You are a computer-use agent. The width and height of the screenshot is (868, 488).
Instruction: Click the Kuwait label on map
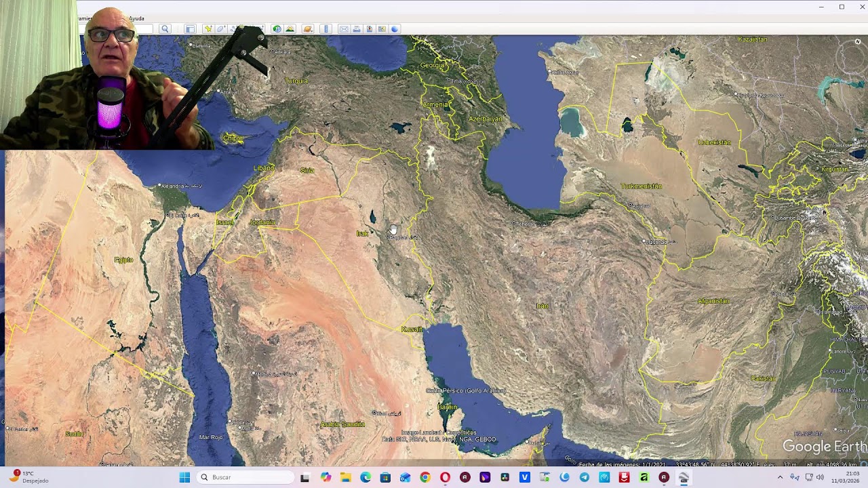(412, 329)
